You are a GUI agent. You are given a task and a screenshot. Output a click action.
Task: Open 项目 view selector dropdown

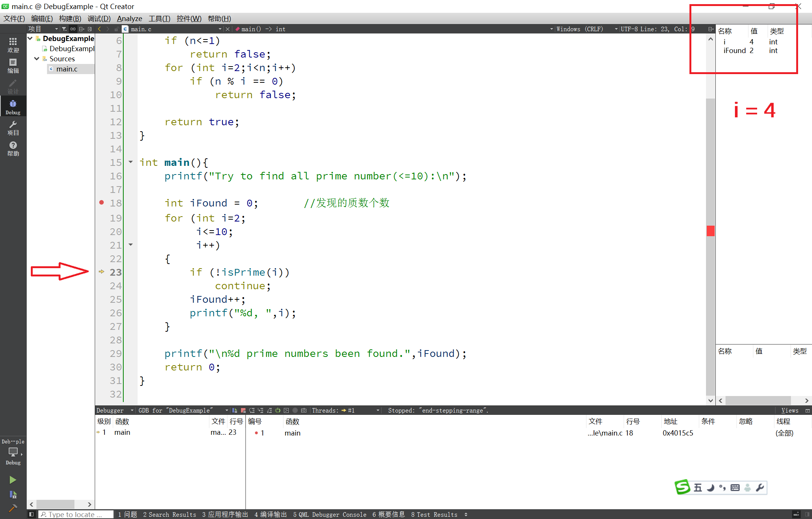[x=44, y=29]
